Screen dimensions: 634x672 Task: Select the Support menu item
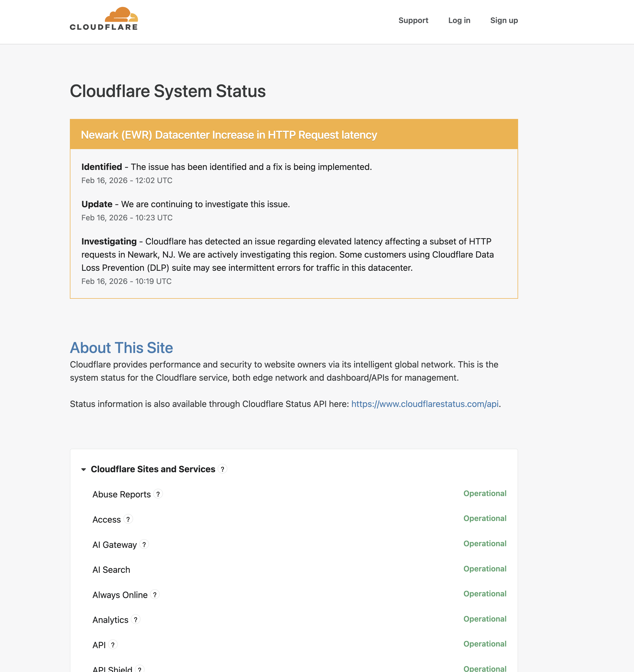[413, 20]
